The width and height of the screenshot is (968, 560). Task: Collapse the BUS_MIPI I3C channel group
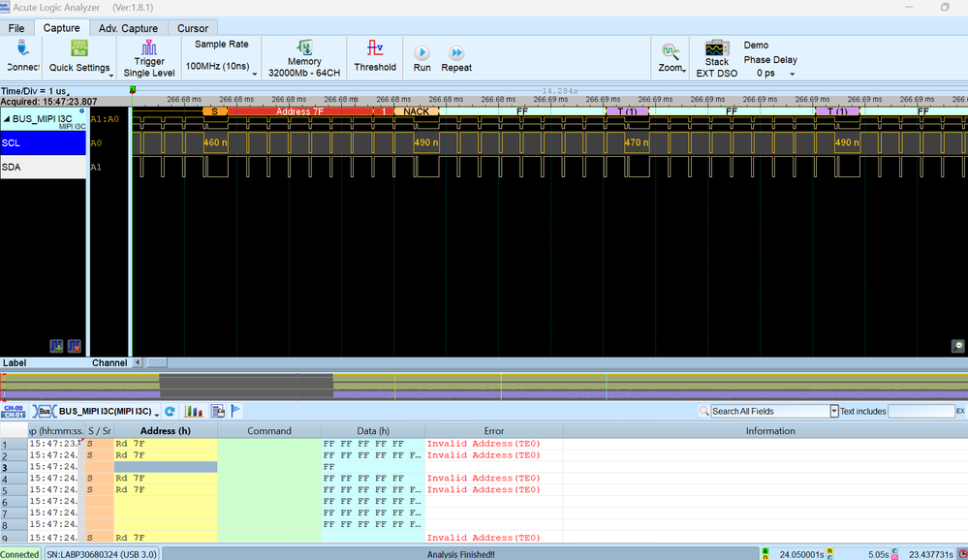(7, 118)
